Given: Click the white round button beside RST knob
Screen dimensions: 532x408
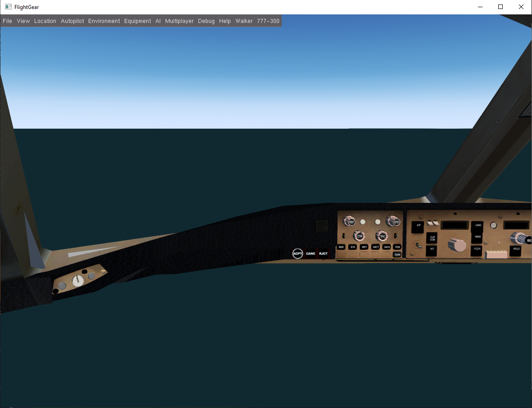Looking at the screenshot, I should (x=363, y=222).
